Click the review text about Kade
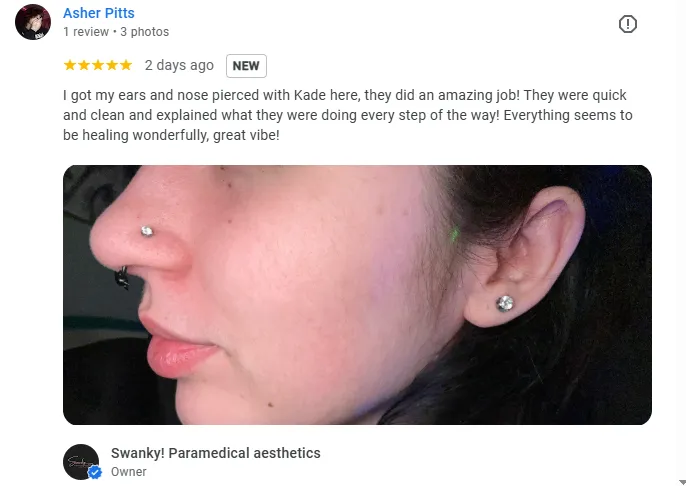This screenshot has width=686, height=486. tap(348, 115)
